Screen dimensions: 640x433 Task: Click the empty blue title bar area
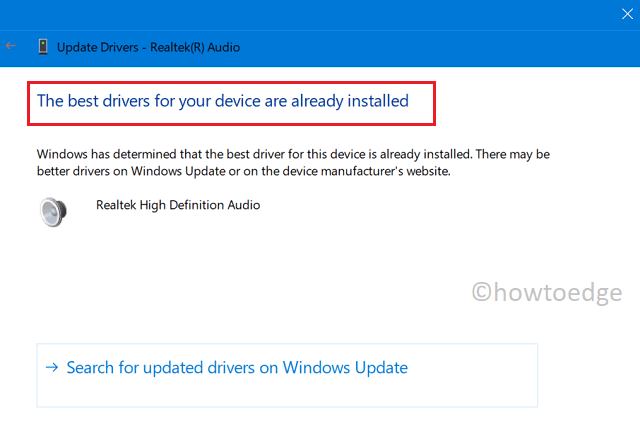pos(300,14)
